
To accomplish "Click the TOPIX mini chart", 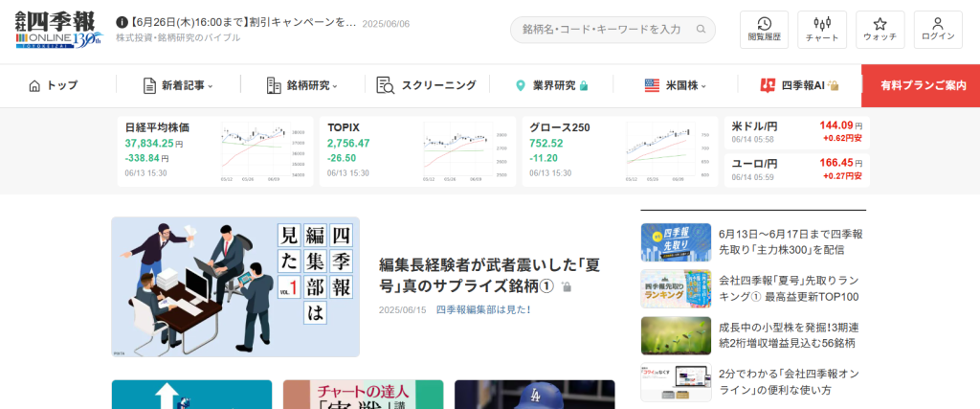I will (465, 152).
